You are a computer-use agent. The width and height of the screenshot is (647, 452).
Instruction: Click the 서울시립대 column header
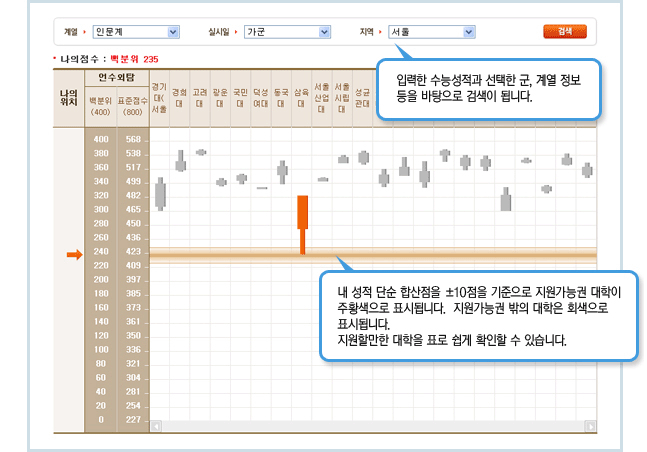point(342,97)
